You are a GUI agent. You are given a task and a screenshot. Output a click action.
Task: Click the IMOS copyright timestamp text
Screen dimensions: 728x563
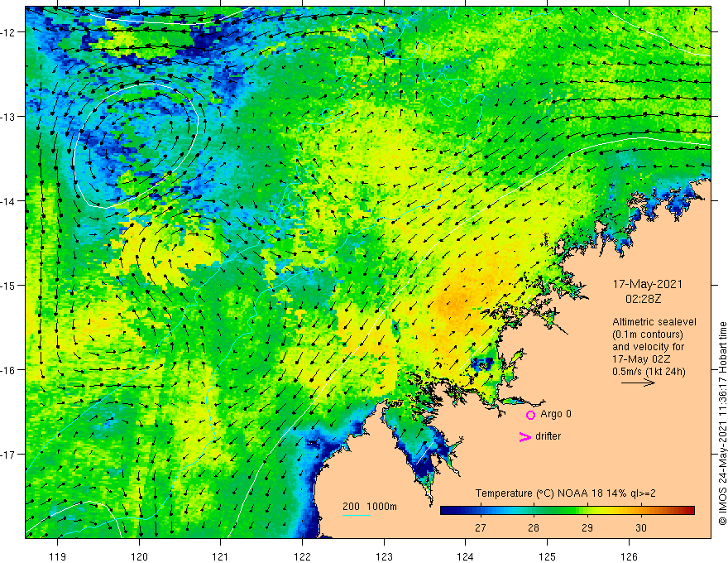point(722,424)
